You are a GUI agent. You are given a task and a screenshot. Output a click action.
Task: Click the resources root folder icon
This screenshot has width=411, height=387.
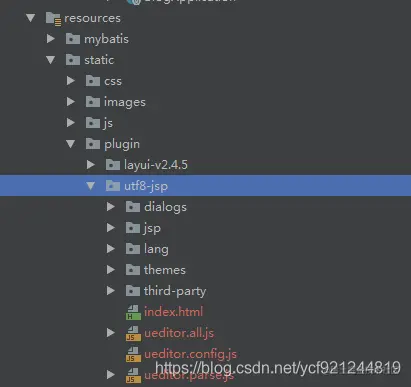click(x=53, y=19)
